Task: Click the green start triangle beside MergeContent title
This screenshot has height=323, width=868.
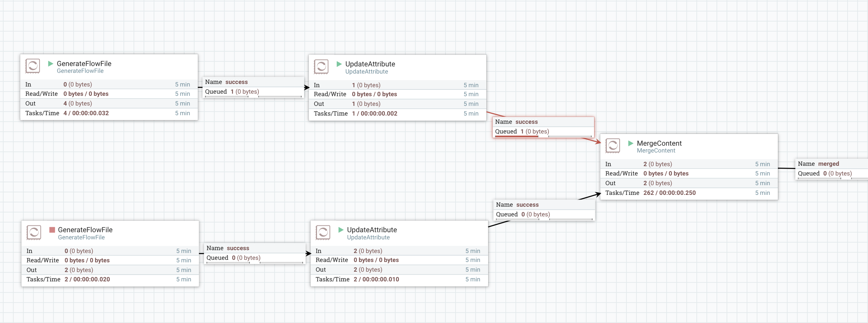Action: [630, 143]
